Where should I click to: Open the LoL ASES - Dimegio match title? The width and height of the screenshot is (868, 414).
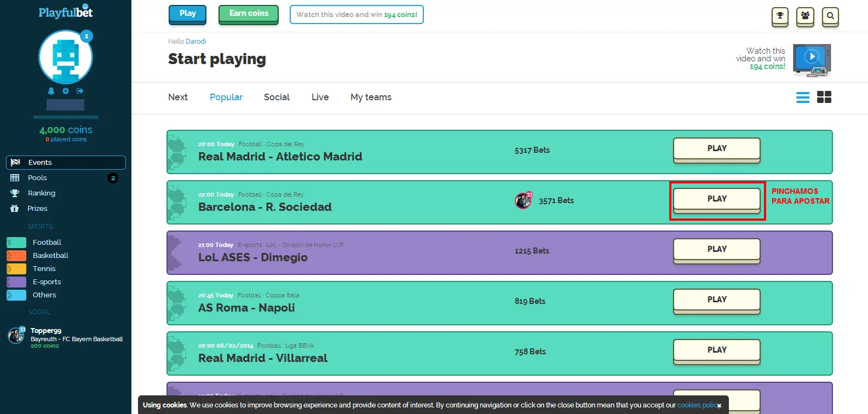(x=253, y=258)
